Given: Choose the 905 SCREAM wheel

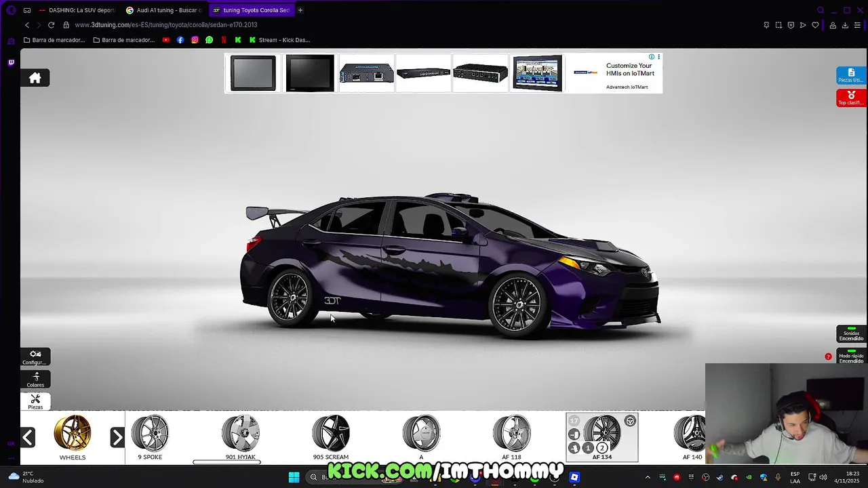Looking at the screenshot, I should [330, 438].
